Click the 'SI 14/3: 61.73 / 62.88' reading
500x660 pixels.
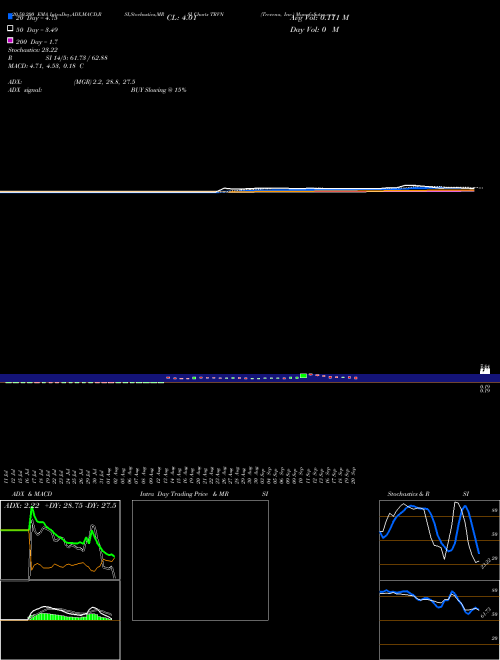pos(77,58)
